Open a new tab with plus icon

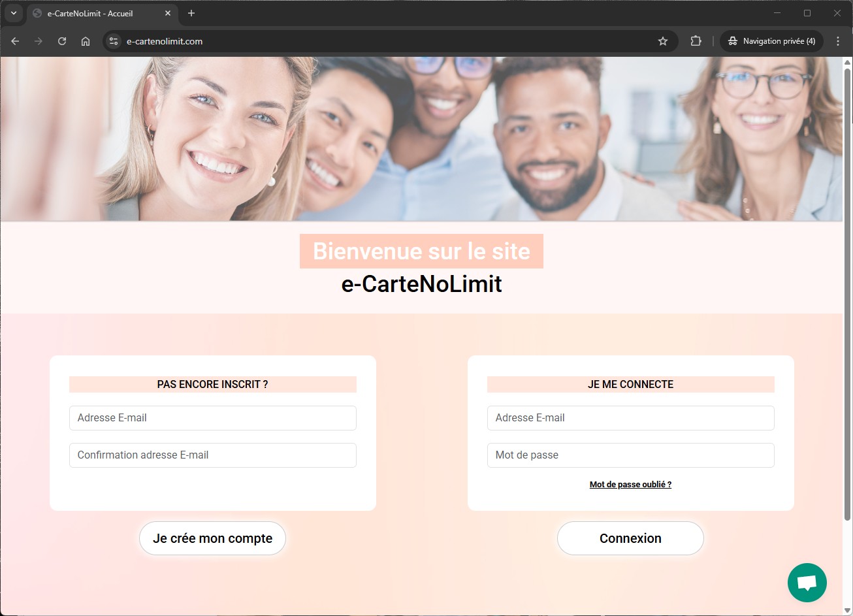click(x=191, y=13)
